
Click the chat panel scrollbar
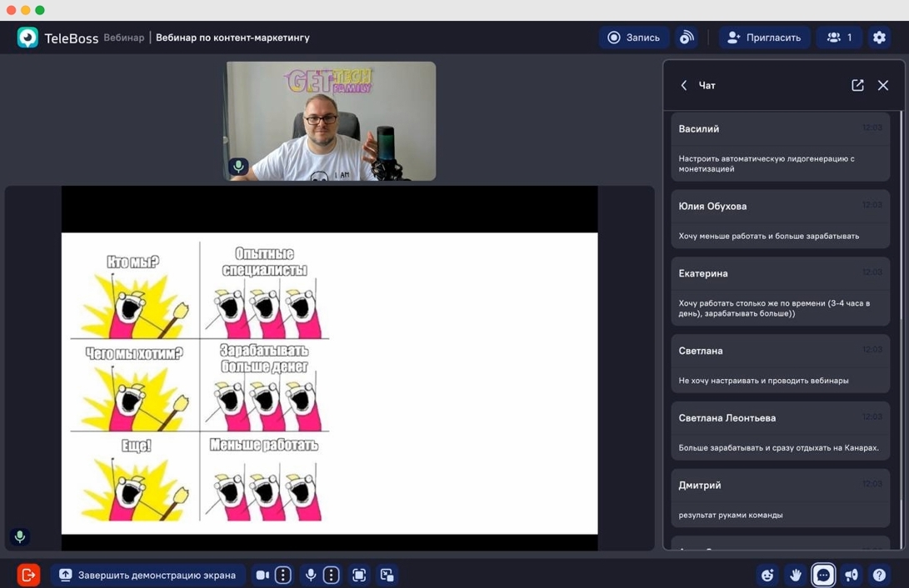click(902, 329)
